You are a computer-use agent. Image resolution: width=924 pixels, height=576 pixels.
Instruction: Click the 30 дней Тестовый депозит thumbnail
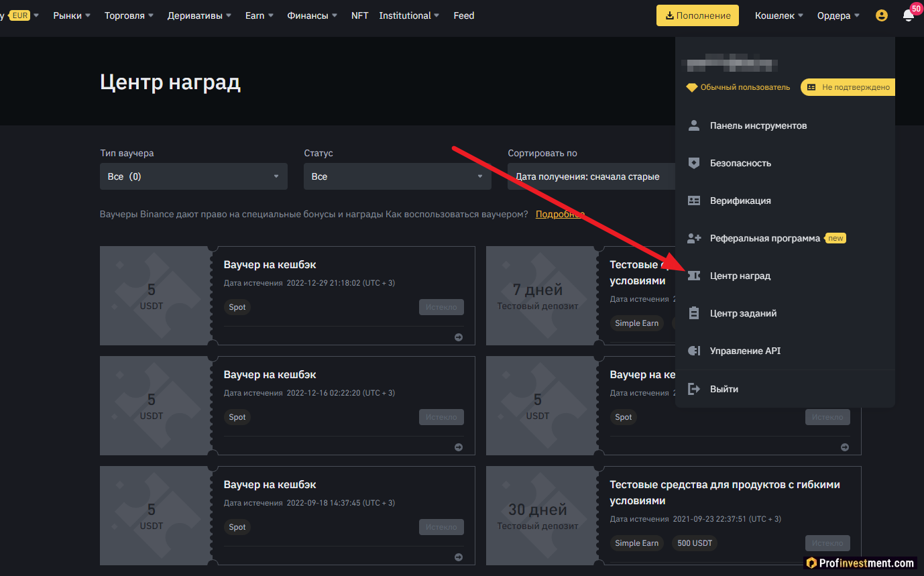click(542, 516)
